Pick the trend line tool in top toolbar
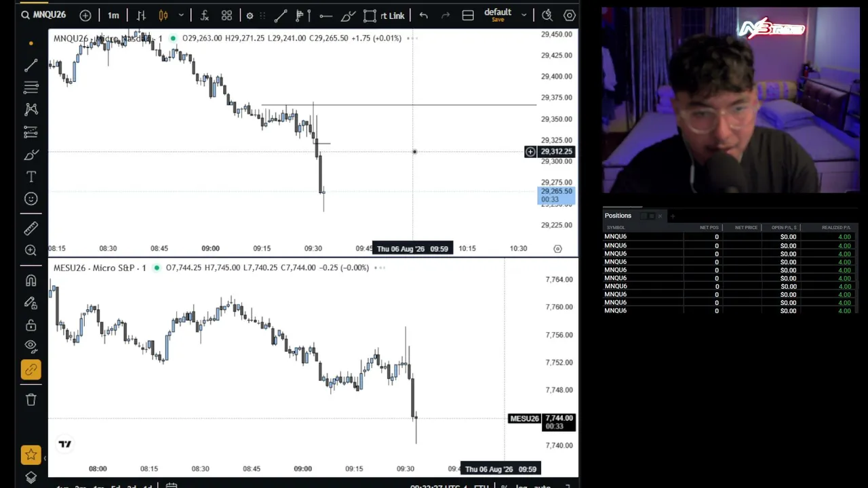Viewport: 868px width, 488px height. [x=281, y=15]
